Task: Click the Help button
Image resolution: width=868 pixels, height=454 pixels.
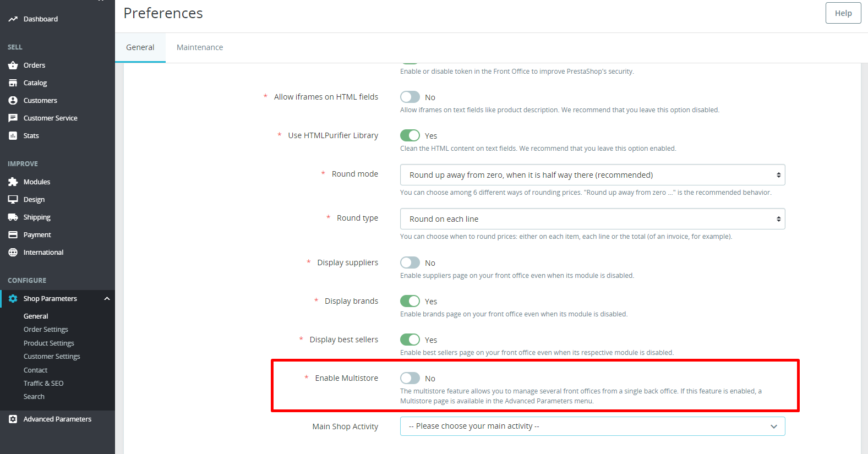Action: 843,13
